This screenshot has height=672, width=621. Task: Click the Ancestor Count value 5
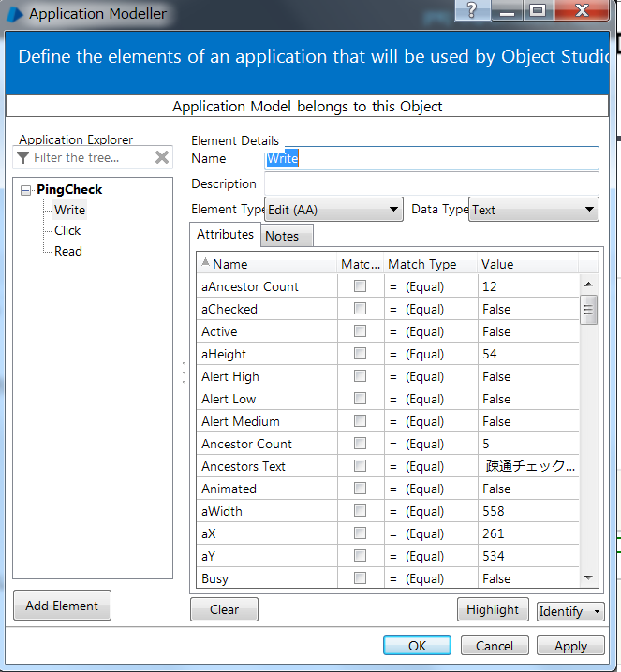coord(486,444)
